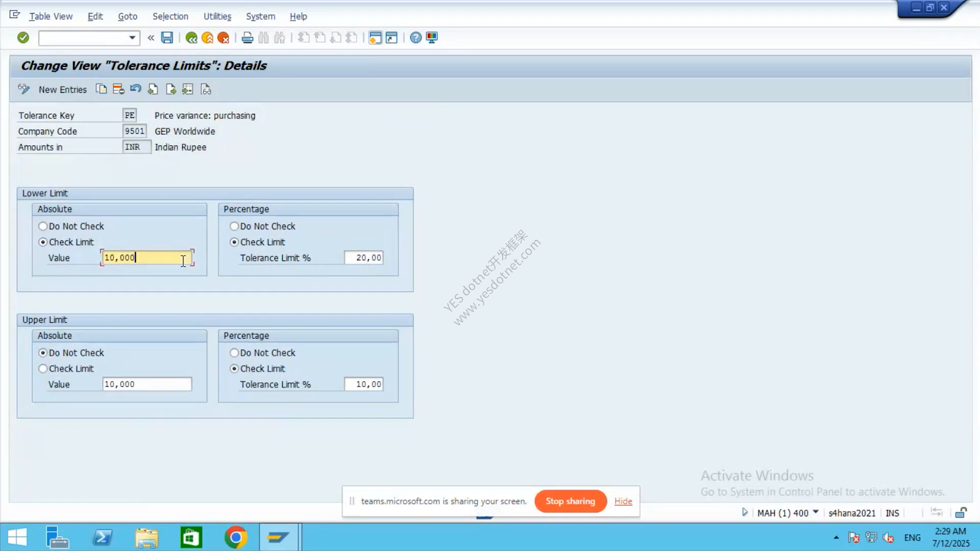The image size is (980, 551).
Task: Click the Undo Change icon
Action: [x=135, y=89]
